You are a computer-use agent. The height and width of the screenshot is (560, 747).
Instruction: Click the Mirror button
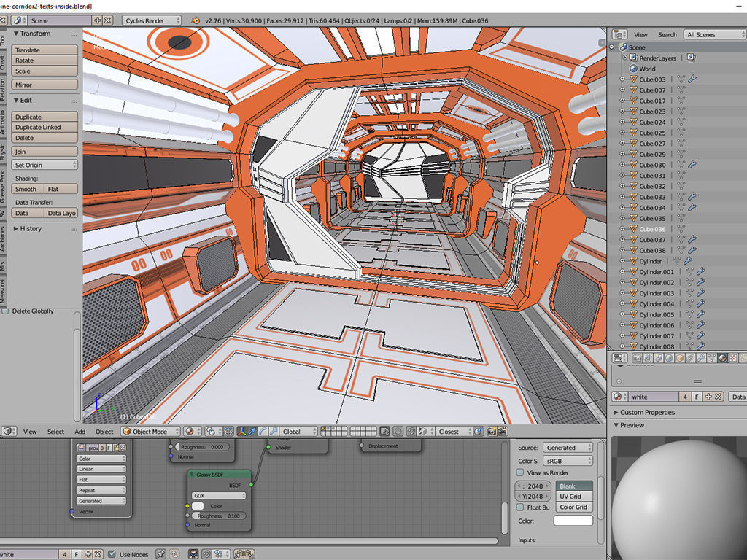[44, 85]
